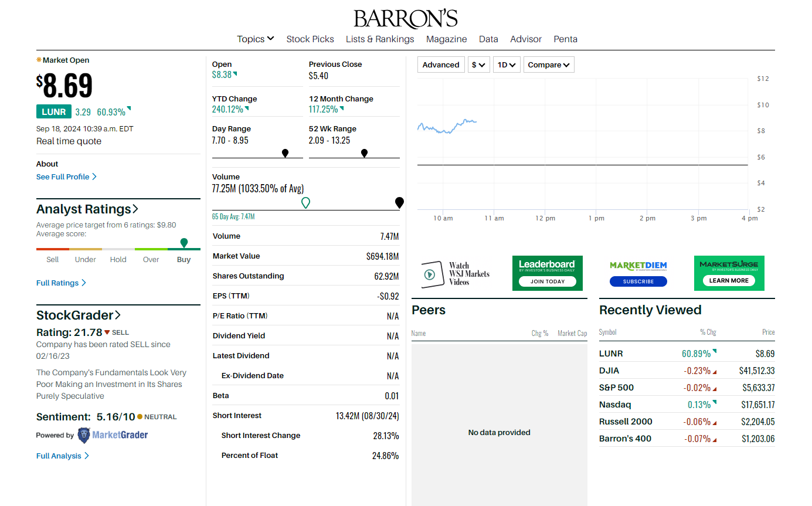The image size is (812, 506).
Task: Go to Penta section
Action: (x=566, y=39)
